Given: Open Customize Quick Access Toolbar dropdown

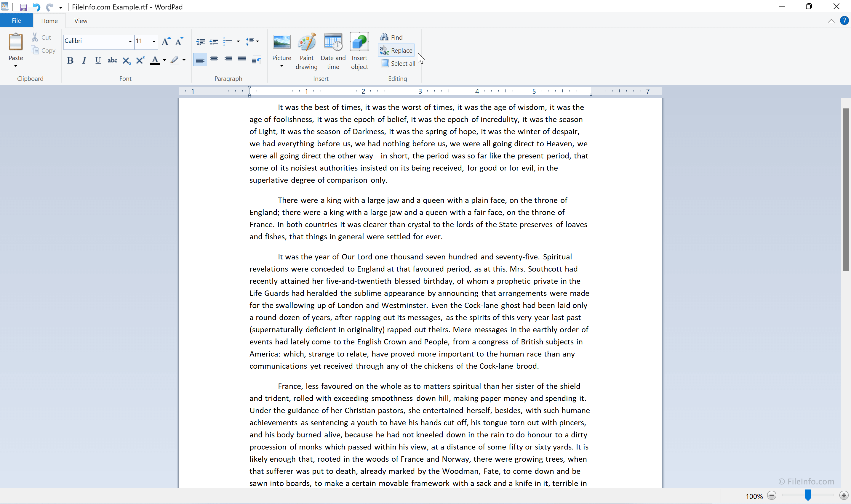Looking at the screenshot, I should click(x=60, y=7).
